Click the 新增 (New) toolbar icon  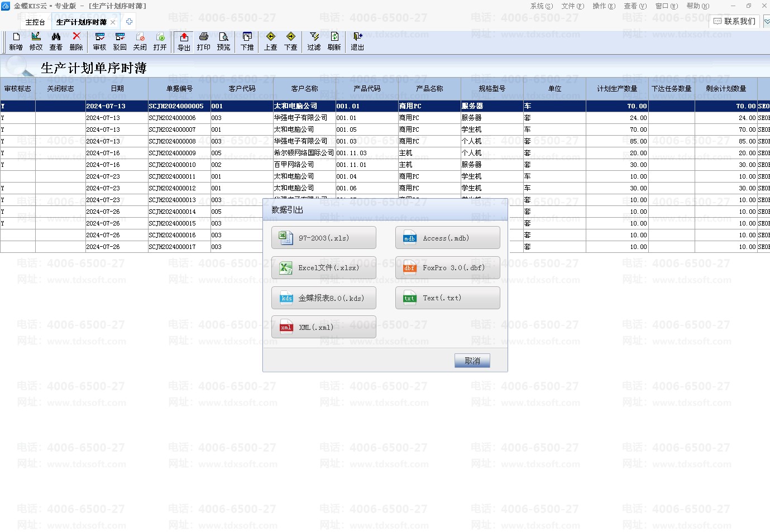click(16, 42)
